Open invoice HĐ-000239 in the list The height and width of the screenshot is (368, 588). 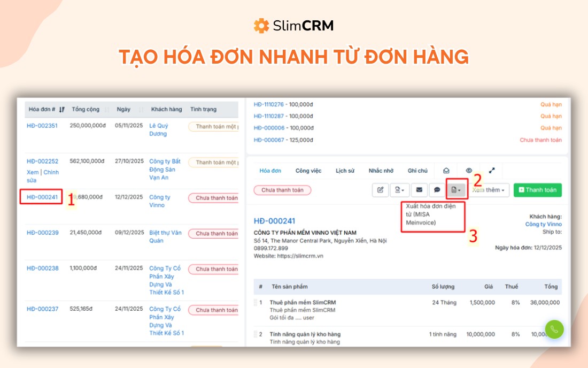[x=42, y=233]
